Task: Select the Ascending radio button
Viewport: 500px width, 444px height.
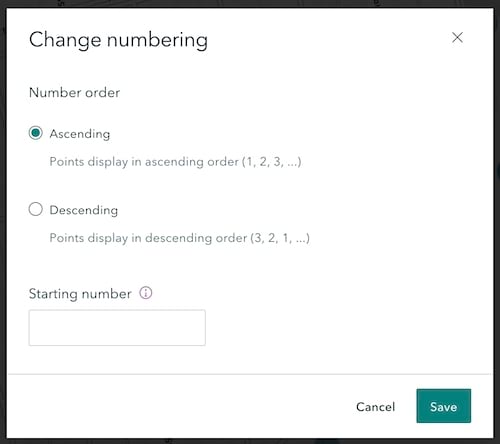Action: pos(35,133)
